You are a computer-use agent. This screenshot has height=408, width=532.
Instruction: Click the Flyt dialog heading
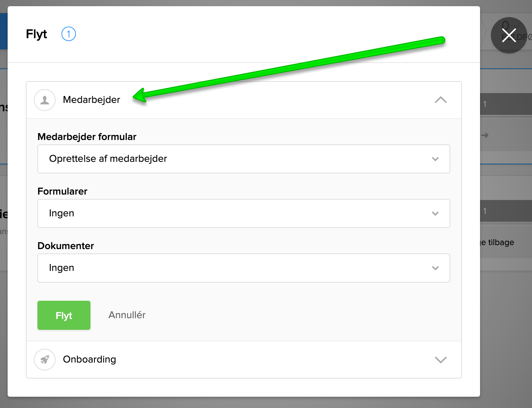point(36,34)
